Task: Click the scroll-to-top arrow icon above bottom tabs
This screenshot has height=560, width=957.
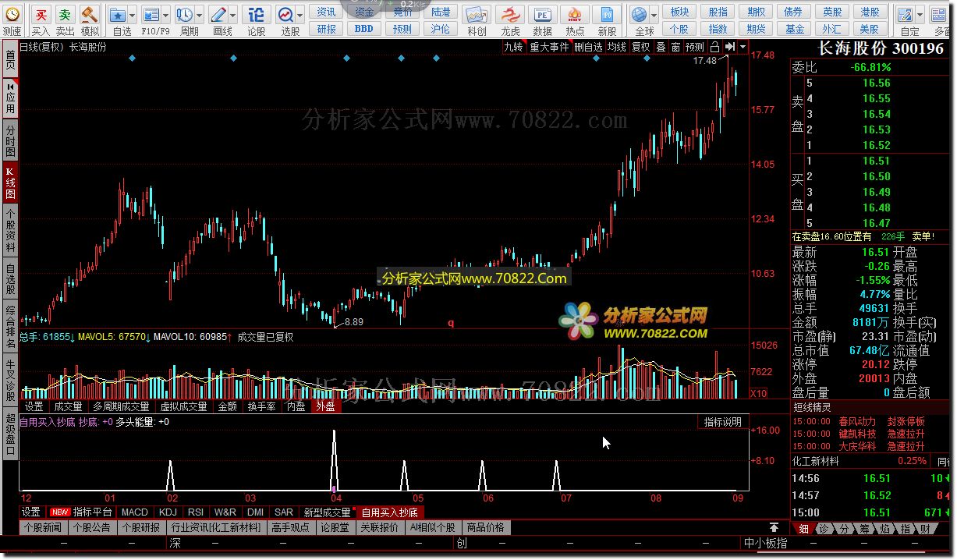Action: [x=774, y=528]
